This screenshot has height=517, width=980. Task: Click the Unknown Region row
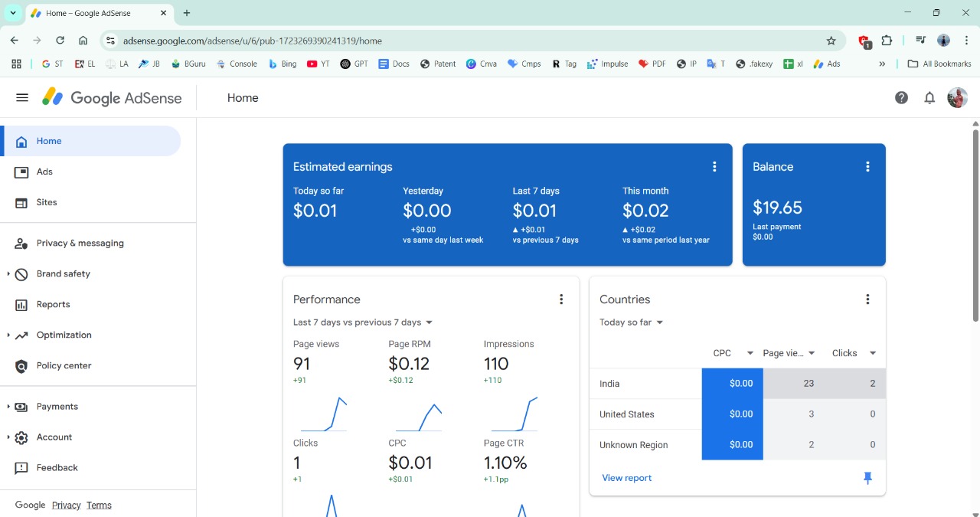tap(737, 445)
